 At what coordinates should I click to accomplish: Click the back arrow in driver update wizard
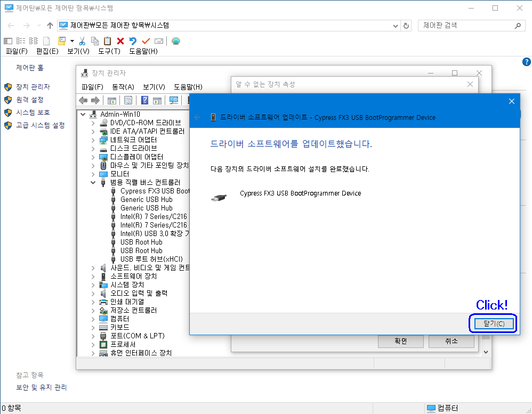pos(197,117)
